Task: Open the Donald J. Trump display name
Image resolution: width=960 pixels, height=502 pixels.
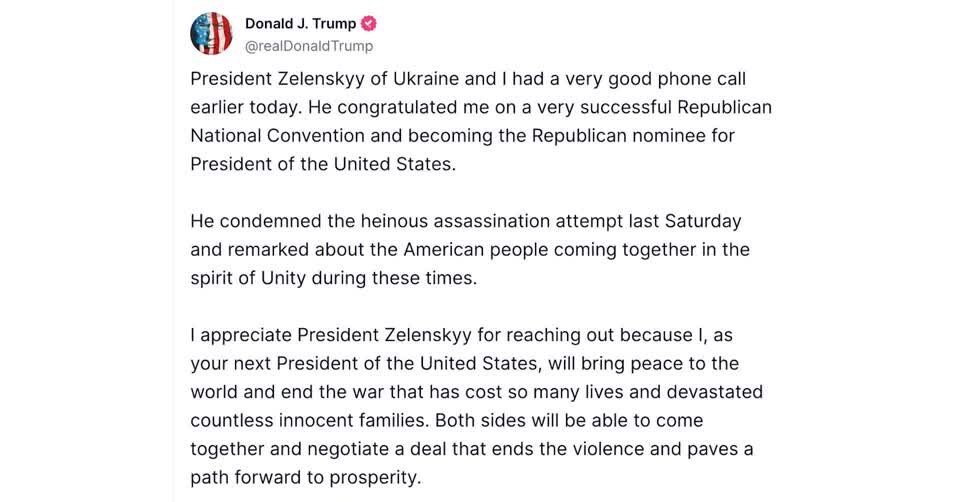Action: (300, 23)
